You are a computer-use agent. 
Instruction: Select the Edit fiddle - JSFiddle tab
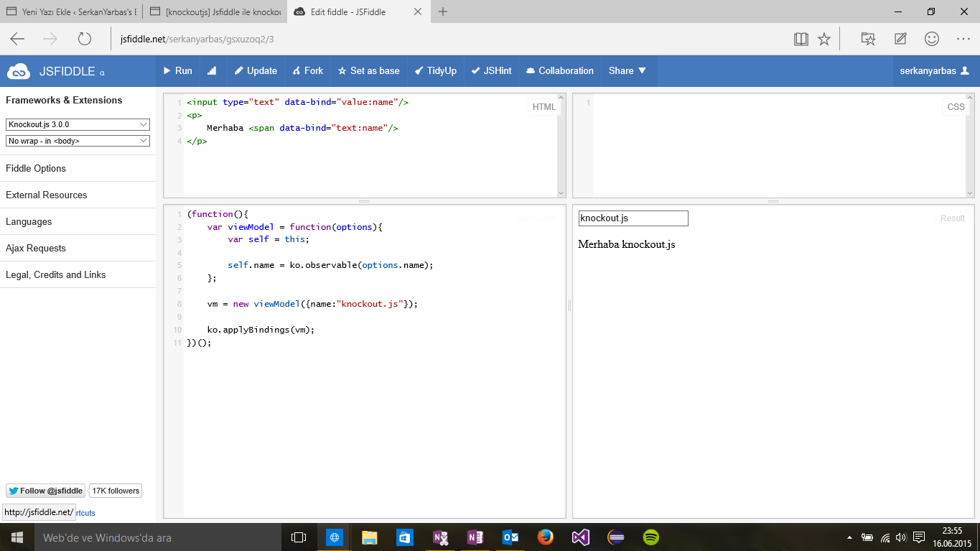pyautogui.click(x=358, y=11)
